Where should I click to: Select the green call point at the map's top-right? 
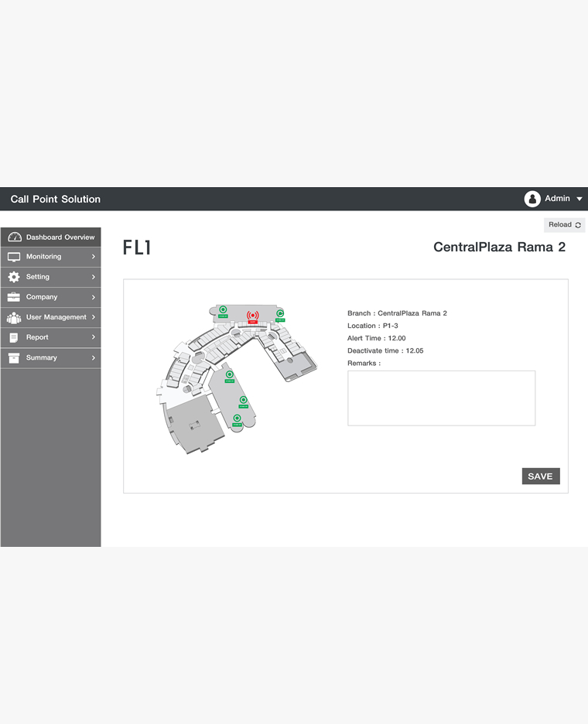[x=280, y=316]
